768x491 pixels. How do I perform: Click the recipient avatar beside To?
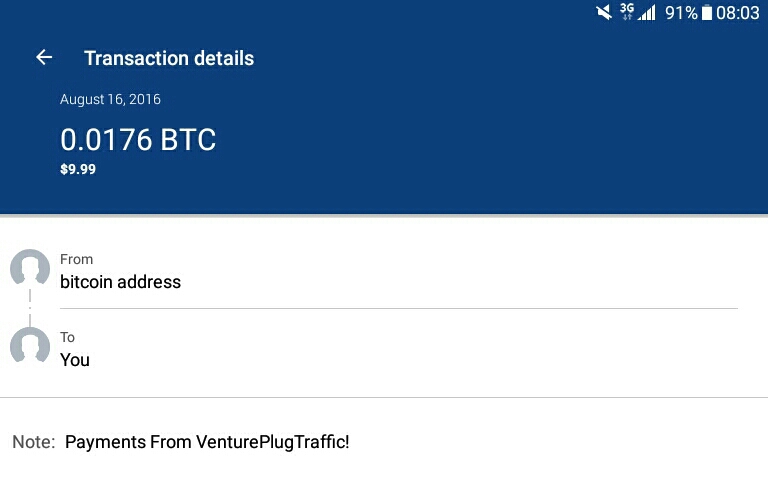click(x=30, y=346)
